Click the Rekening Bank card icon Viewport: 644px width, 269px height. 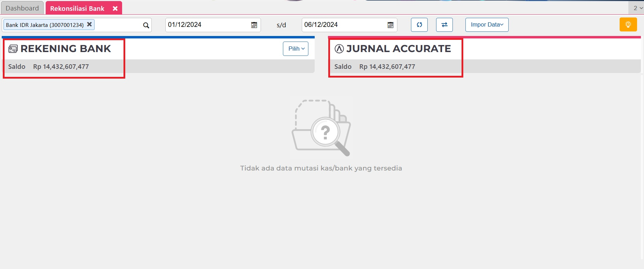click(x=13, y=49)
